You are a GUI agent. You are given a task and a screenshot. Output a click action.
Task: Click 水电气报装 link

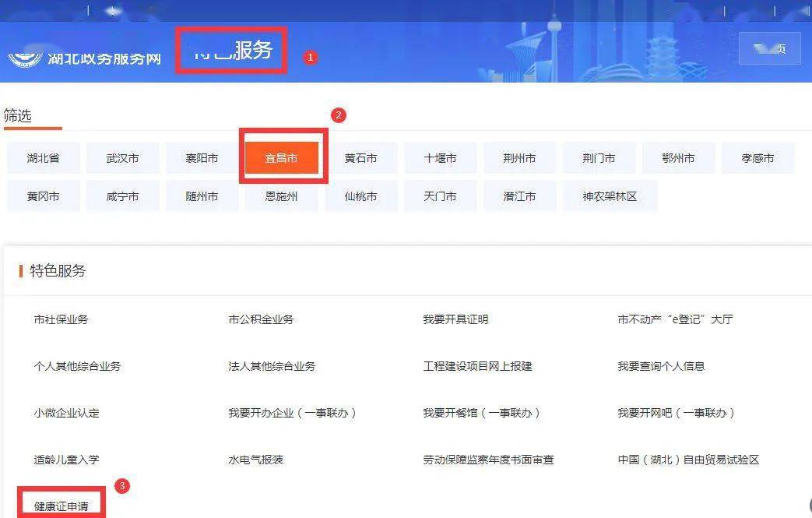(x=255, y=460)
